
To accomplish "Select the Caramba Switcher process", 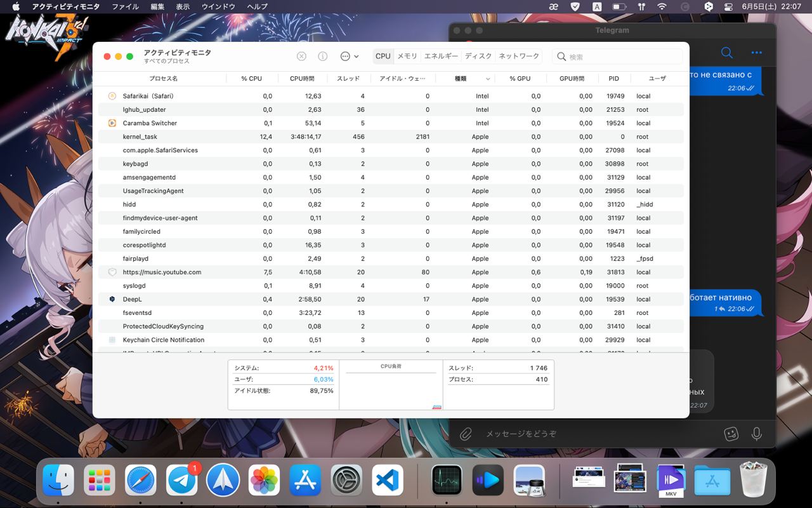I will 390,123.
